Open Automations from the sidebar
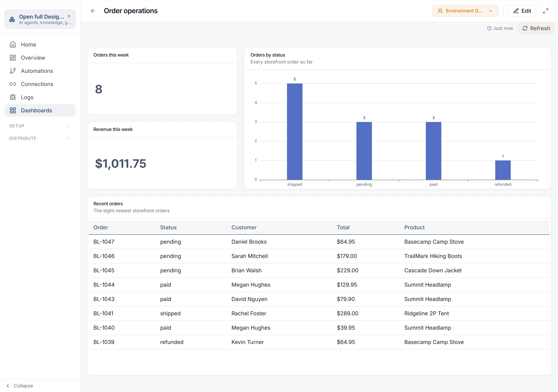558x392 pixels. [x=40, y=71]
